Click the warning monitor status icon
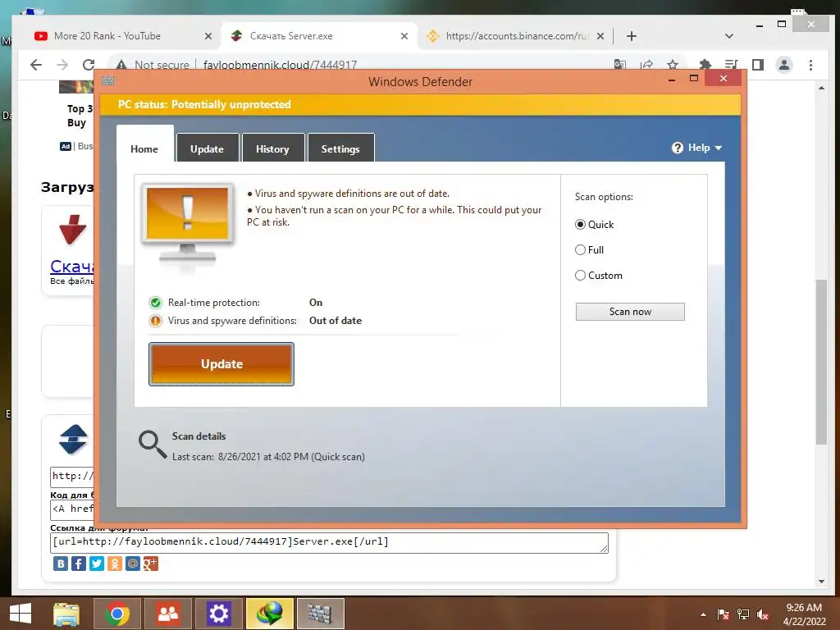The width and height of the screenshot is (840, 630). (188, 225)
